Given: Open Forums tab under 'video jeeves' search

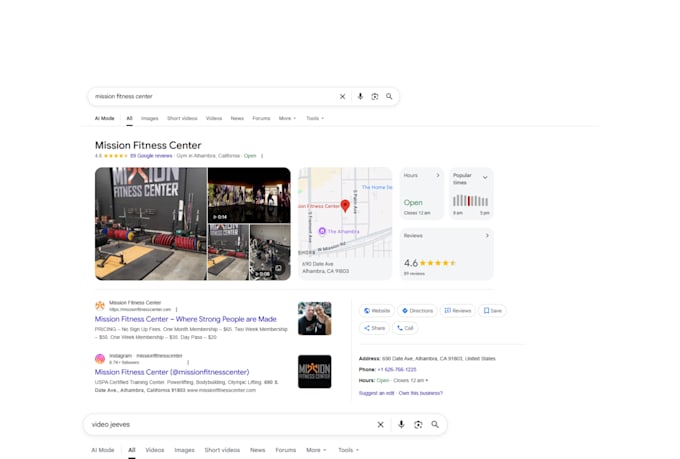Looking at the screenshot, I should pos(285,450).
